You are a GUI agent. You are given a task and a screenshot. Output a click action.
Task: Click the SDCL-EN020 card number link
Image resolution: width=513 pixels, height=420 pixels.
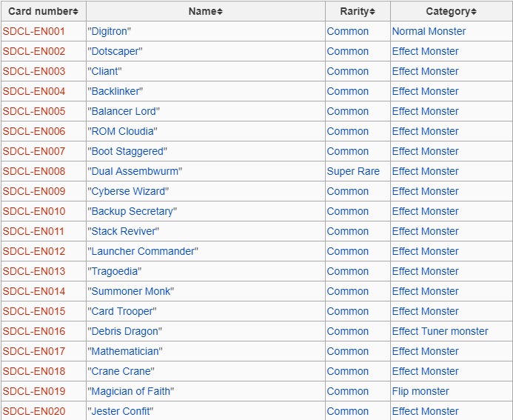pyautogui.click(x=34, y=411)
